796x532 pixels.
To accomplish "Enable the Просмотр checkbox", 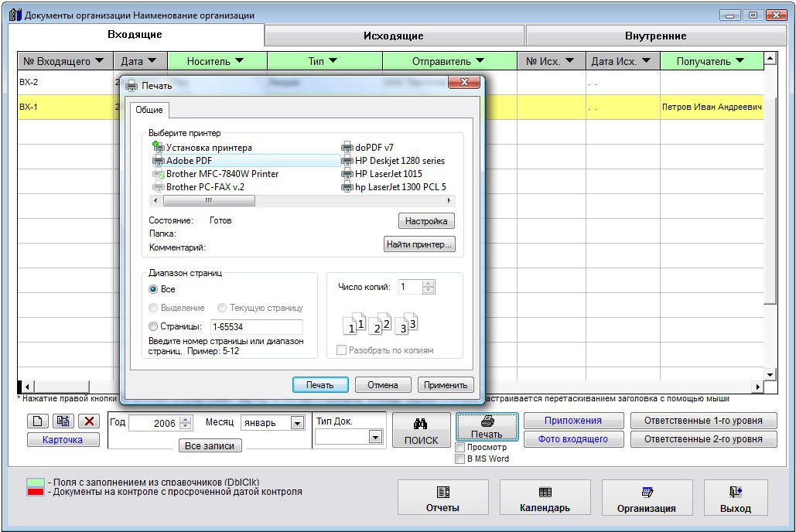I will 461,448.
